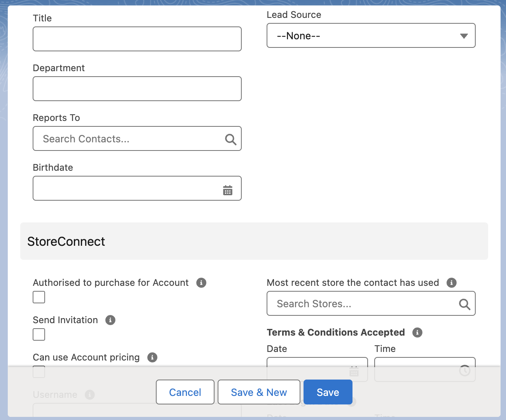Show the Send Invitation info tooltip
The image size is (506, 420).
[x=110, y=320]
